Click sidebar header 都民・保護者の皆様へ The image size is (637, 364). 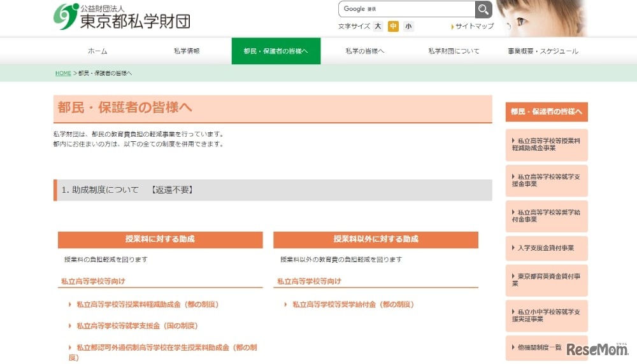point(547,111)
